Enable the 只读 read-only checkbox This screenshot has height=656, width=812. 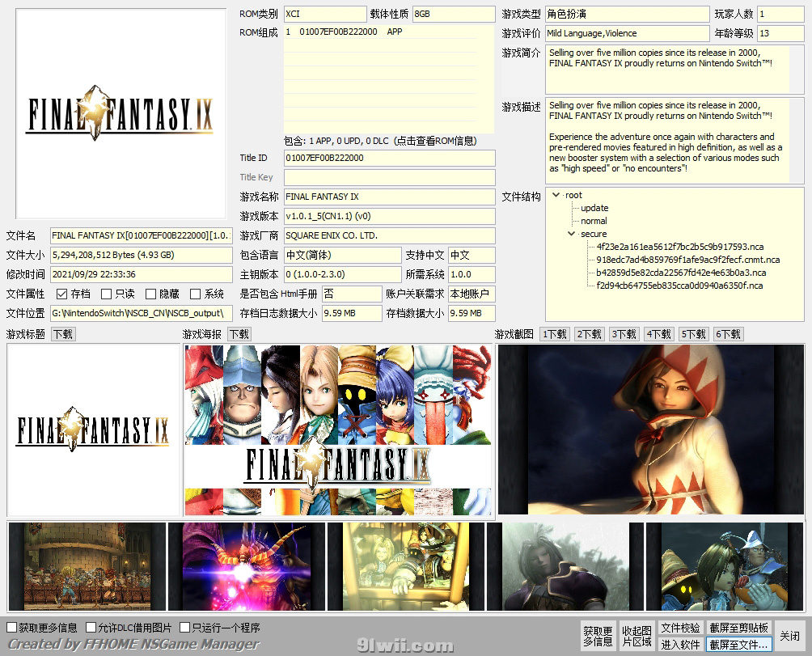[107, 294]
